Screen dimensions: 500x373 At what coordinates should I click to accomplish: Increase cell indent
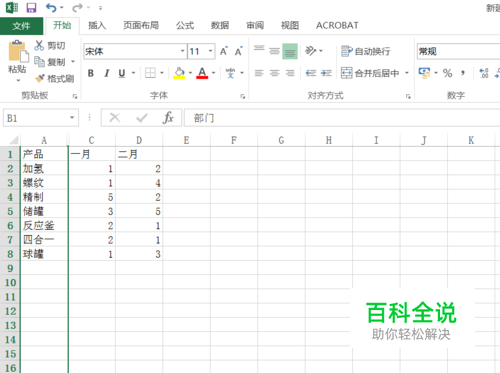coord(326,73)
